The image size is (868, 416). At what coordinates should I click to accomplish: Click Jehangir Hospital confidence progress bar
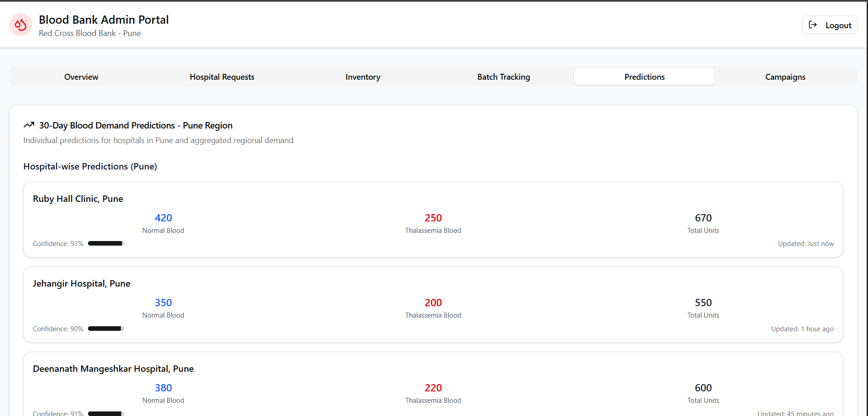106,329
